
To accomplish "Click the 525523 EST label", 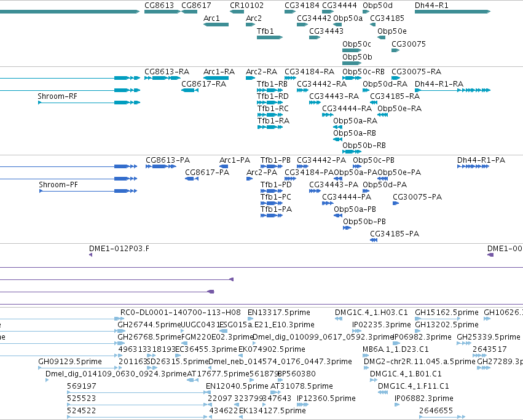I will (x=81, y=399).
